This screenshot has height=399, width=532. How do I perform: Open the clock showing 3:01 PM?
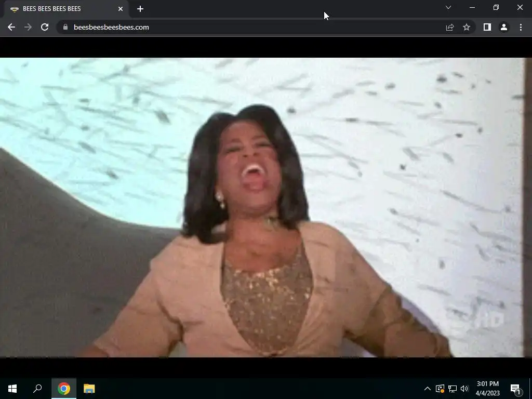click(x=487, y=389)
